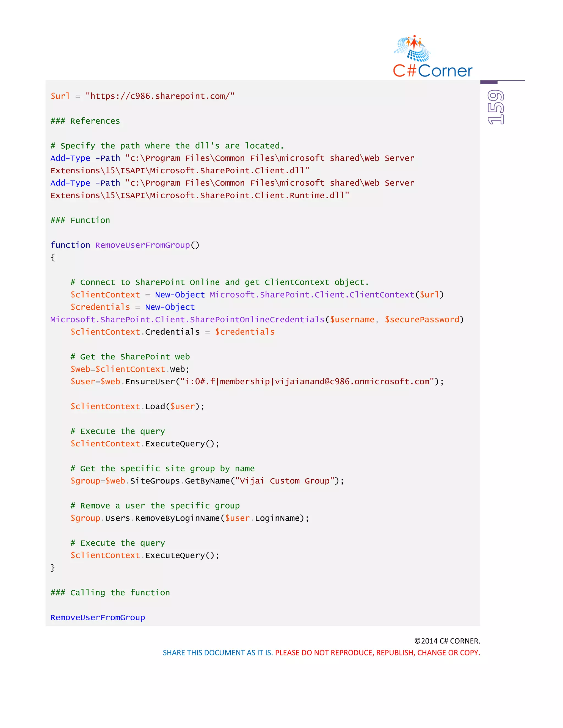Click the '$web=$clientContext.Web;' line
This screenshot has height=728, width=563.
[130, 369]
